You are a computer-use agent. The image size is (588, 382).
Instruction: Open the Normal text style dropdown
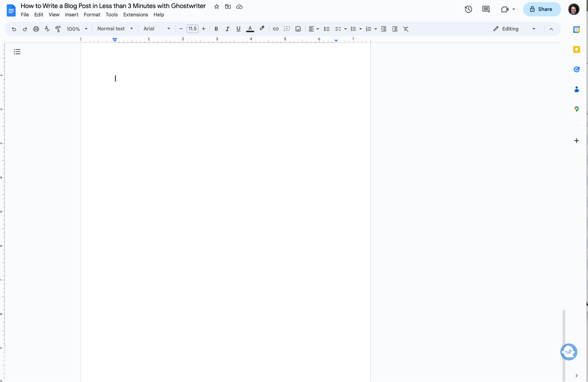tap(115, 29)
